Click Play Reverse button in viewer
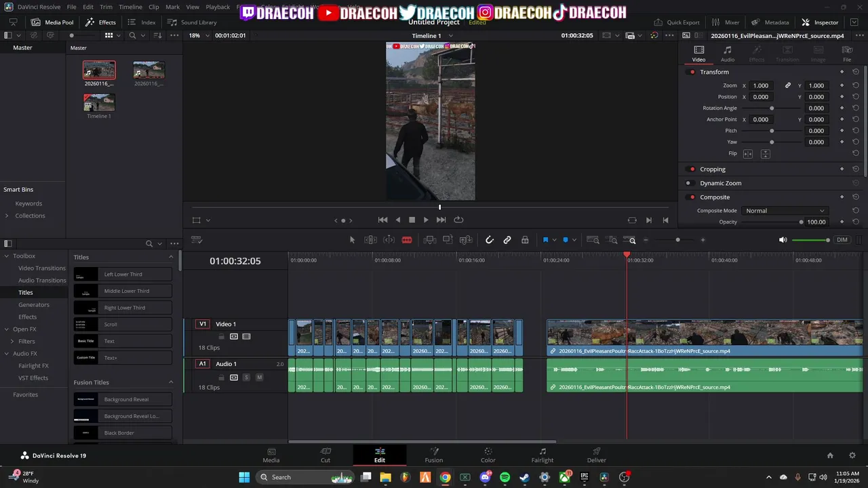The image size is (868, 488). pyautogui.click(x=398, y=220)
